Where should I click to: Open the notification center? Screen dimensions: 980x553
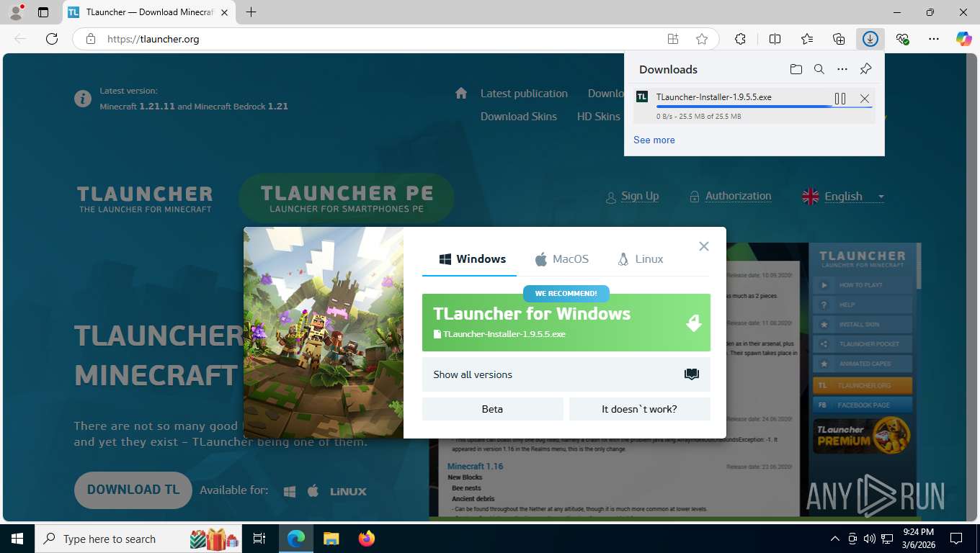[x=956, y=539]
